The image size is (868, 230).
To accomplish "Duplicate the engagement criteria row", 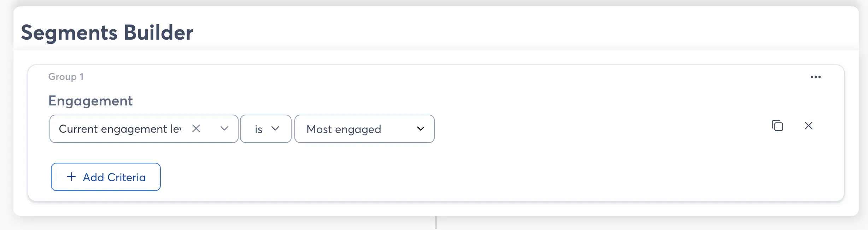I will click(x=777, y=126).
